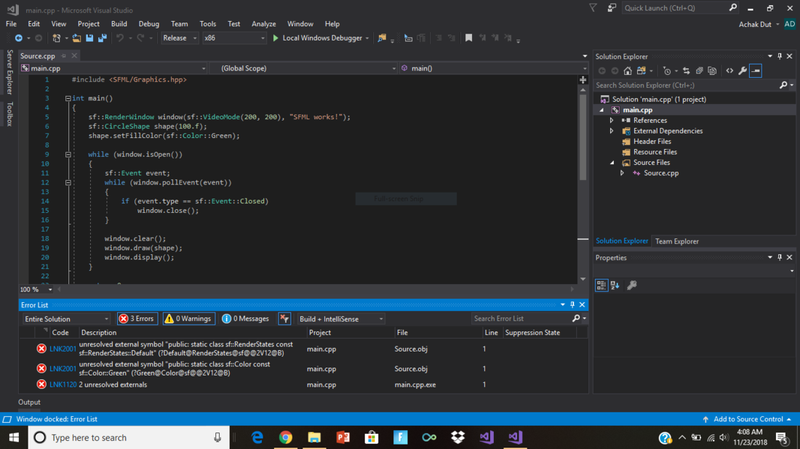This screenshot has height=449, width=800.
Task: Click the Windows Start button
Action: coord(14,437)
